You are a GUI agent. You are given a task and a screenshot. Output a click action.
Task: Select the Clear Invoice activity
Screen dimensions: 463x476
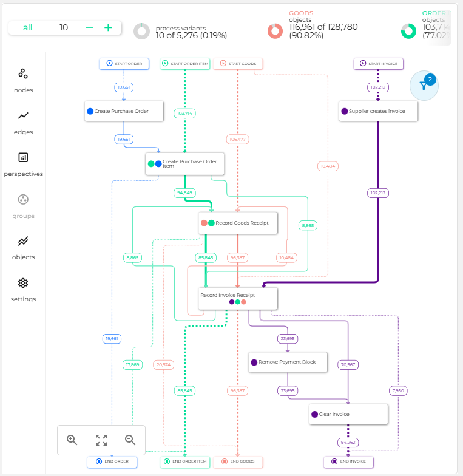point(348,414)
